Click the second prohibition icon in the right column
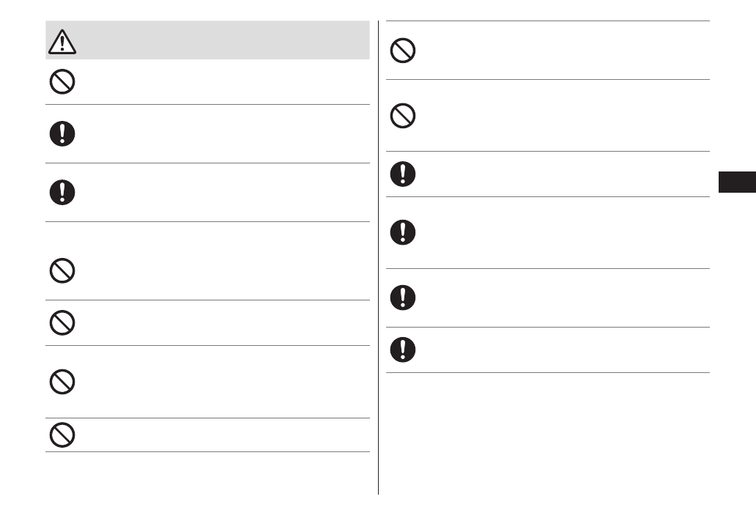 pos(403,116)
